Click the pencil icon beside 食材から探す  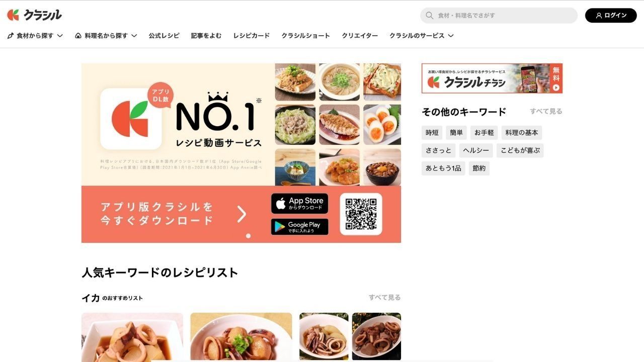pyautogui.click(x=11, y=36)
